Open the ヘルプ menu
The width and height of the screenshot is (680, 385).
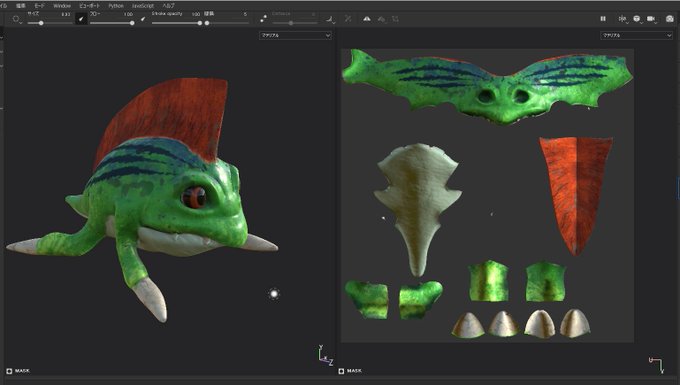[168, 6]
